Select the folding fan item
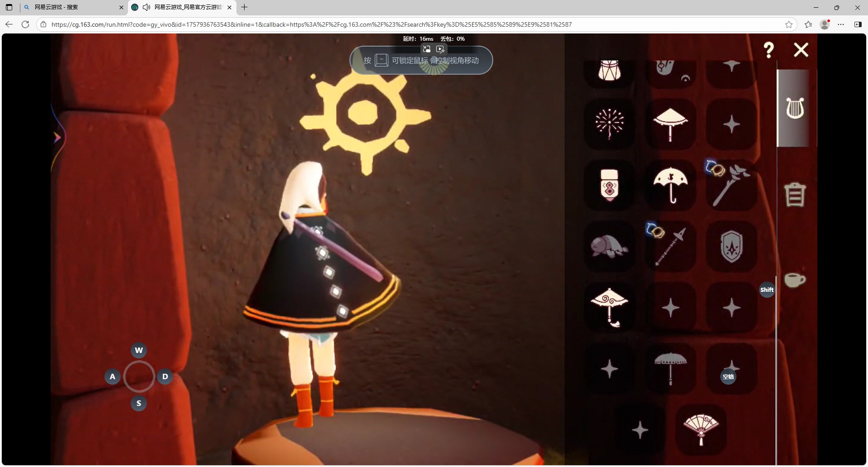This screenshot has width=868, height=467. pyautogui.click(x=701, y=429)
